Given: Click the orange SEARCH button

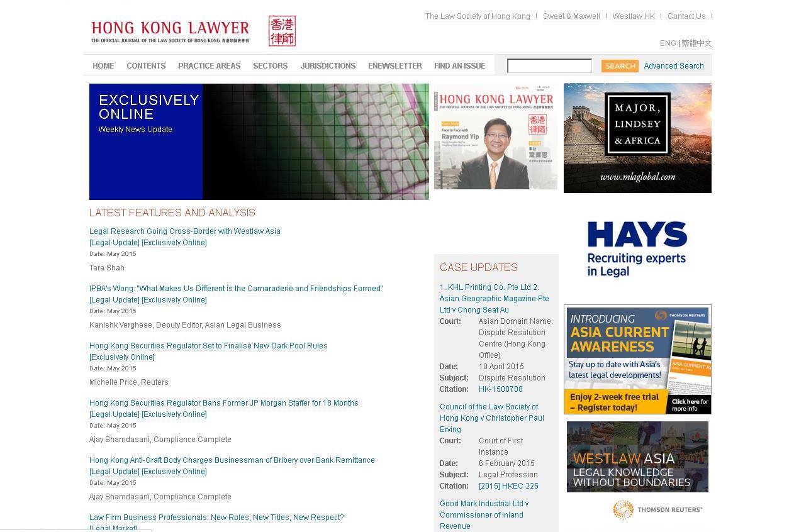Looking at the screenshot, I should 620,66.
